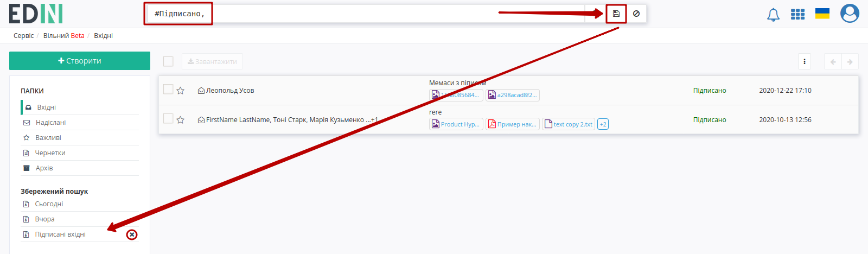Clear the search with the ban icon
Screen dimensions: 868x254
(636, 14)
